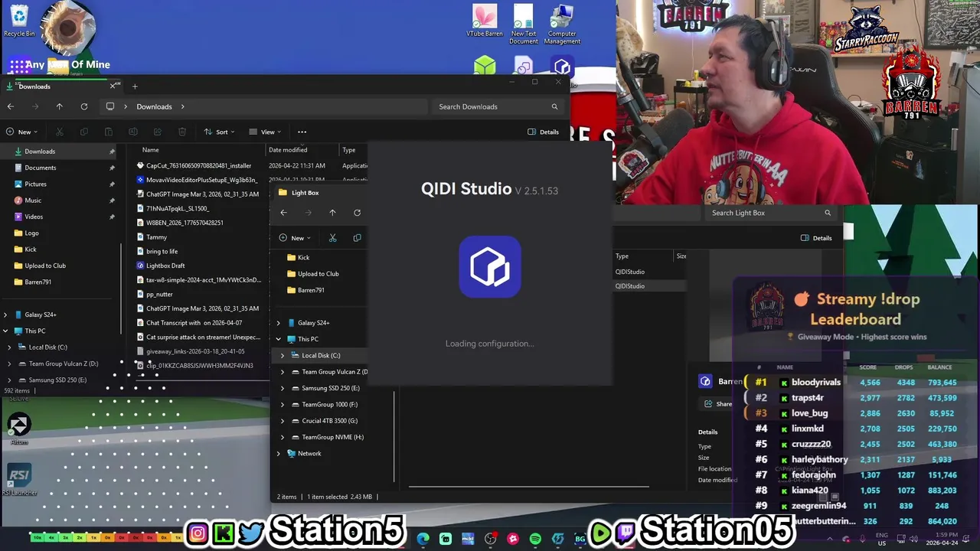Click Cut icon in Downloads toolbar

tap(60, 132)
